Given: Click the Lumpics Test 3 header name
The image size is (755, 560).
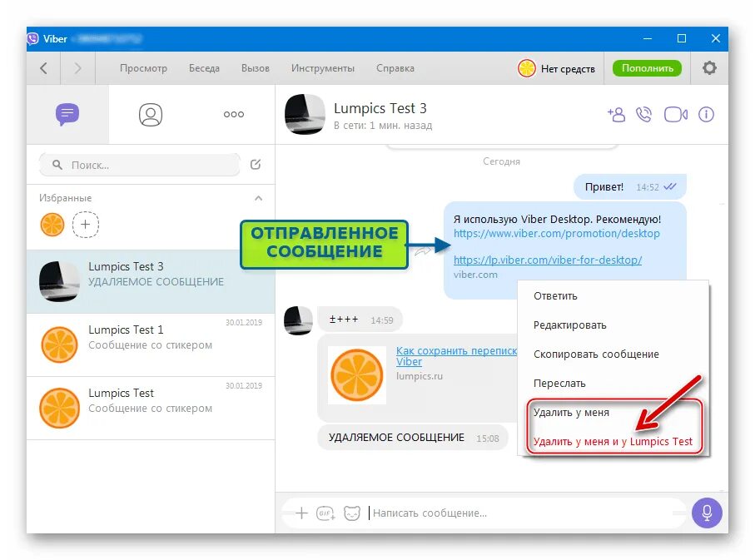Looking at the screenshot, I should 380,108.
